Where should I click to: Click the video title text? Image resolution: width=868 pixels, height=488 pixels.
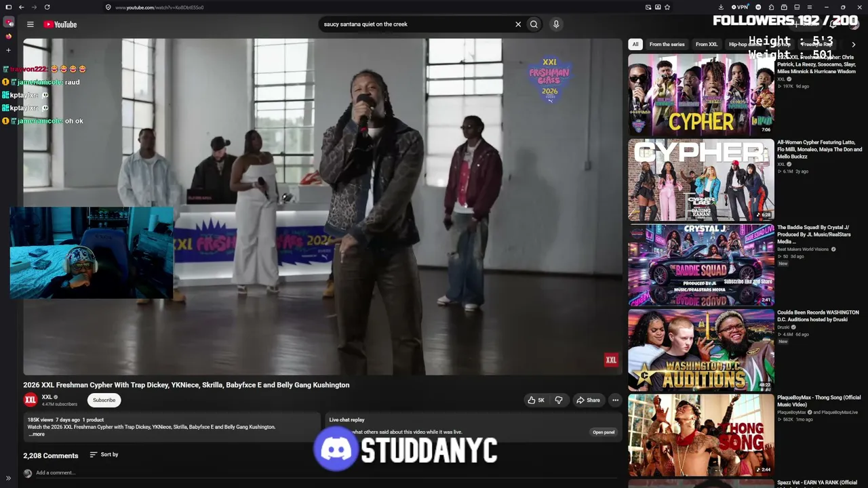[186, 385]
